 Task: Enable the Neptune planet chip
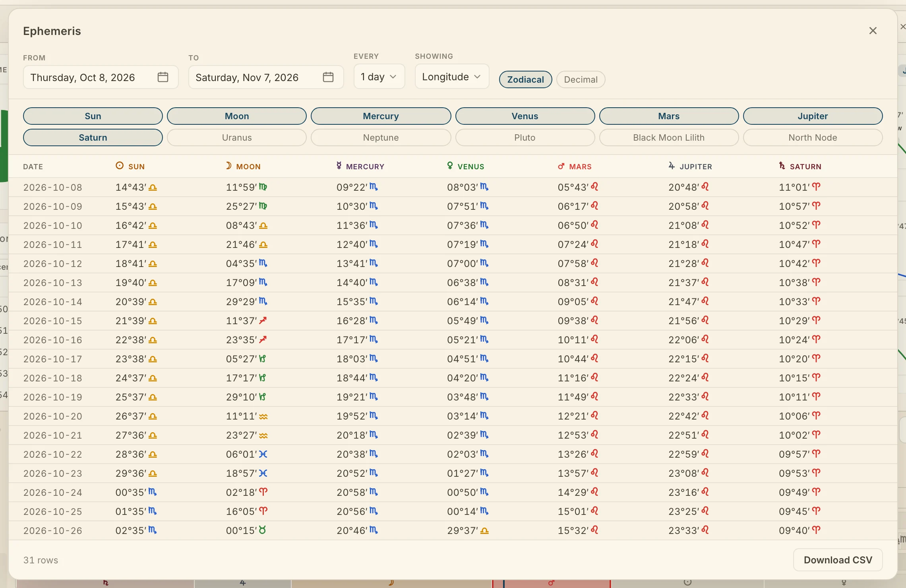click(381, 137)
